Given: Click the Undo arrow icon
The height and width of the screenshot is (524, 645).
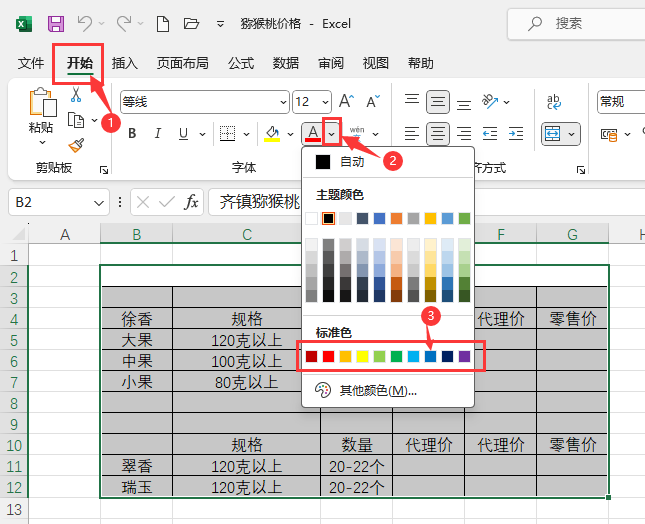Looking at the screenshot, I should tap(85, 23).
